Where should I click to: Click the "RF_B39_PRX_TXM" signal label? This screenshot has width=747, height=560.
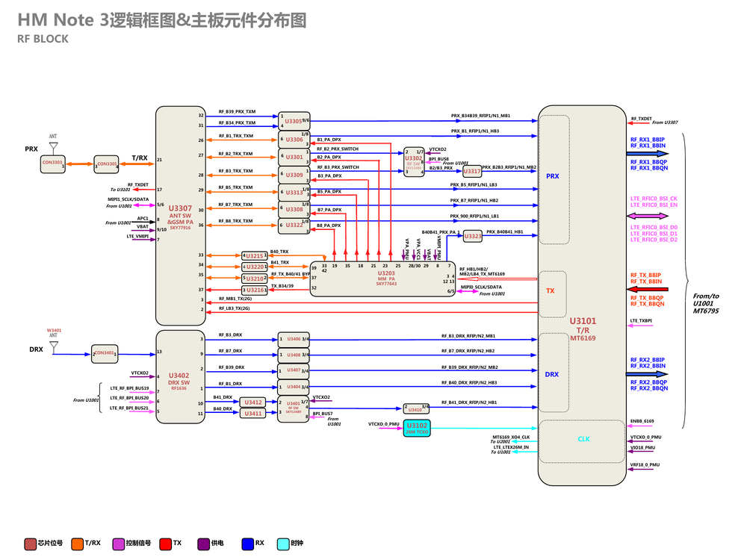pos(238,111)
